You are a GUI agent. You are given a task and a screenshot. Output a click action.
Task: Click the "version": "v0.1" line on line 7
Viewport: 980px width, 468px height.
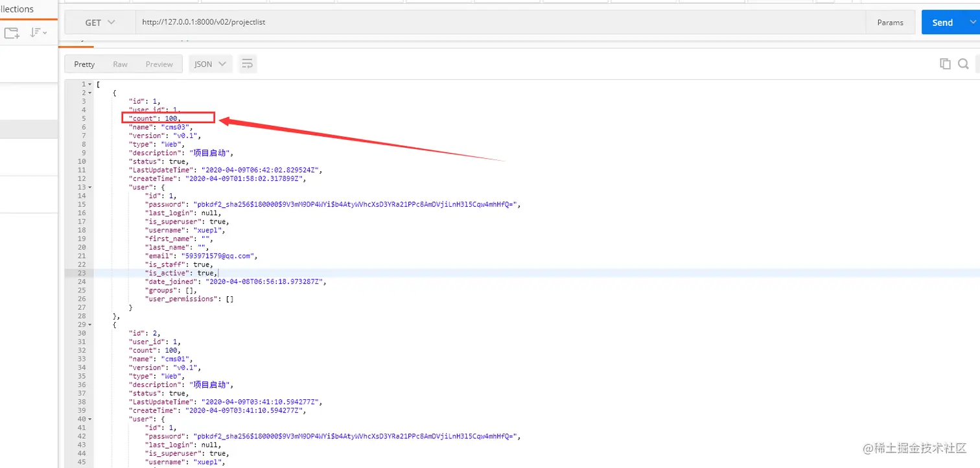point(165,135)
